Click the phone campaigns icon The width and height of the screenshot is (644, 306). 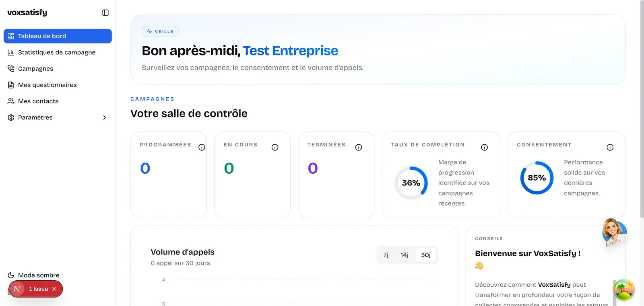tap(11, 69)
